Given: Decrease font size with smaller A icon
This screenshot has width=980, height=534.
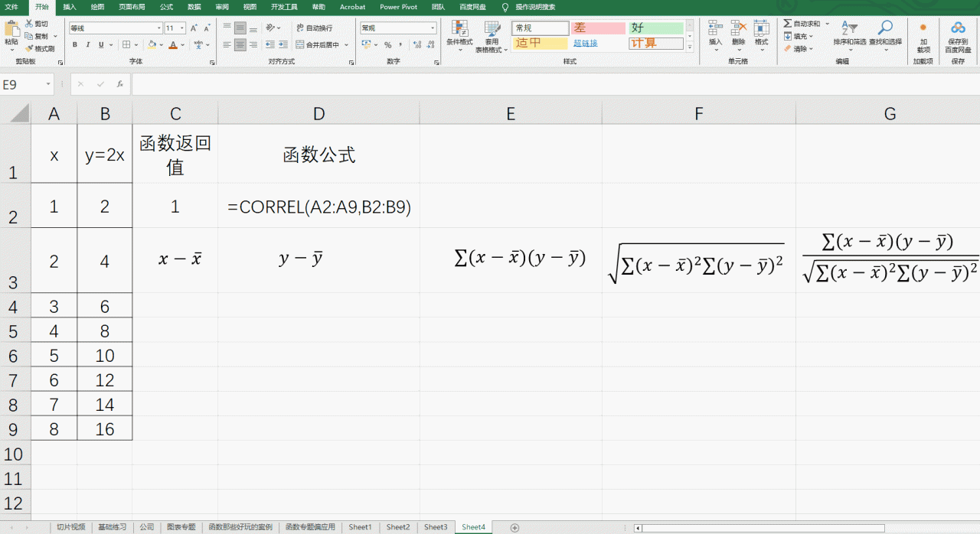Looking at the screenshot, I should tap(207, 28).
